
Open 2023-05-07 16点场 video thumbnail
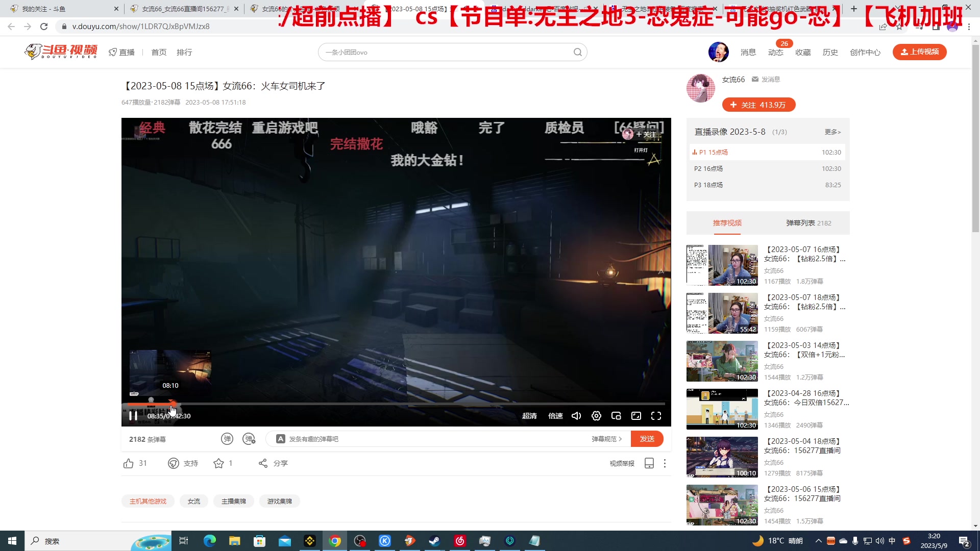pyautogui.click(x=722, y=265)
